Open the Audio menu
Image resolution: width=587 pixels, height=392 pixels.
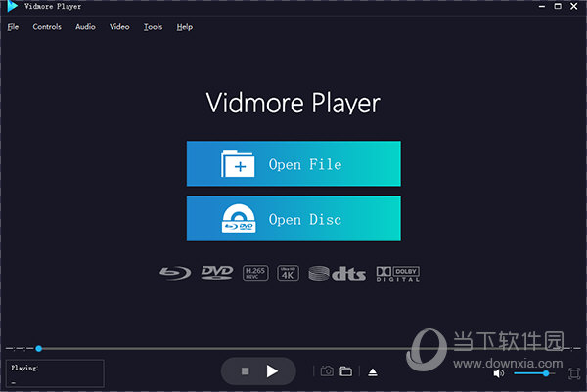point(85,27)
